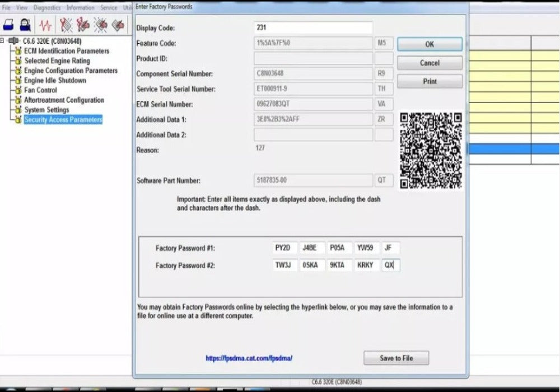560x392 pixels.
Task: Click the Save to File button
Action: click(x=396, y=358)
